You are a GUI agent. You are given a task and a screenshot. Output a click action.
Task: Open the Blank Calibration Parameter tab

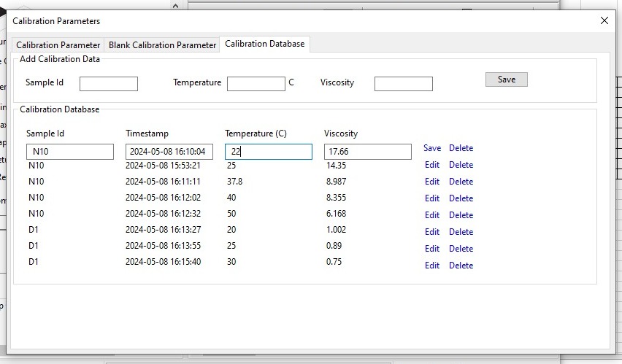162,45
